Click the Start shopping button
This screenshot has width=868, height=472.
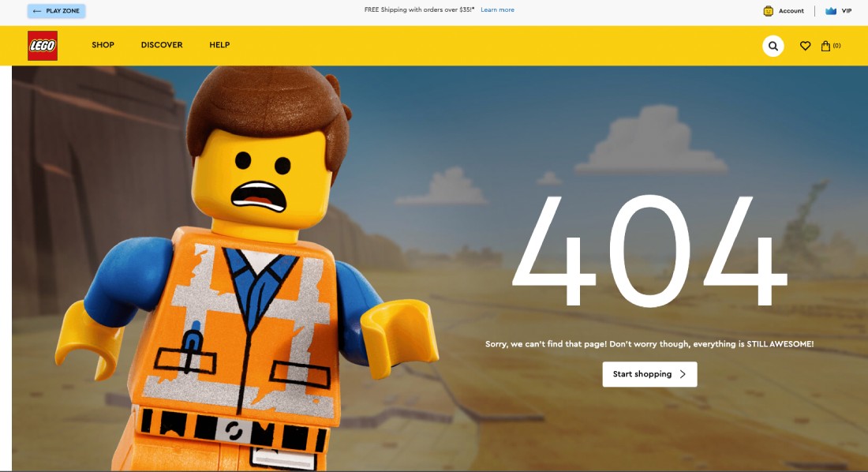point(649,374)
